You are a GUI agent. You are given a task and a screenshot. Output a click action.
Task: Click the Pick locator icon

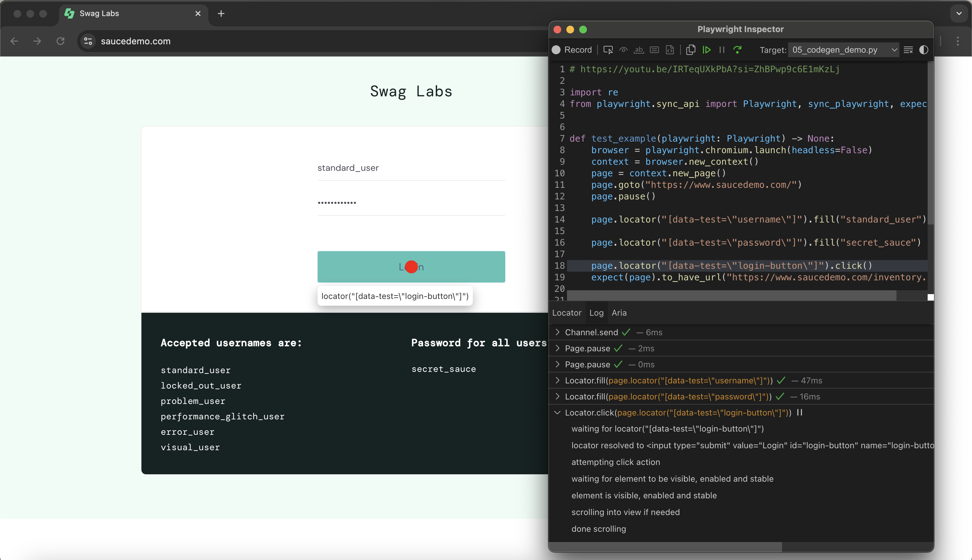[x=608, y=50]
